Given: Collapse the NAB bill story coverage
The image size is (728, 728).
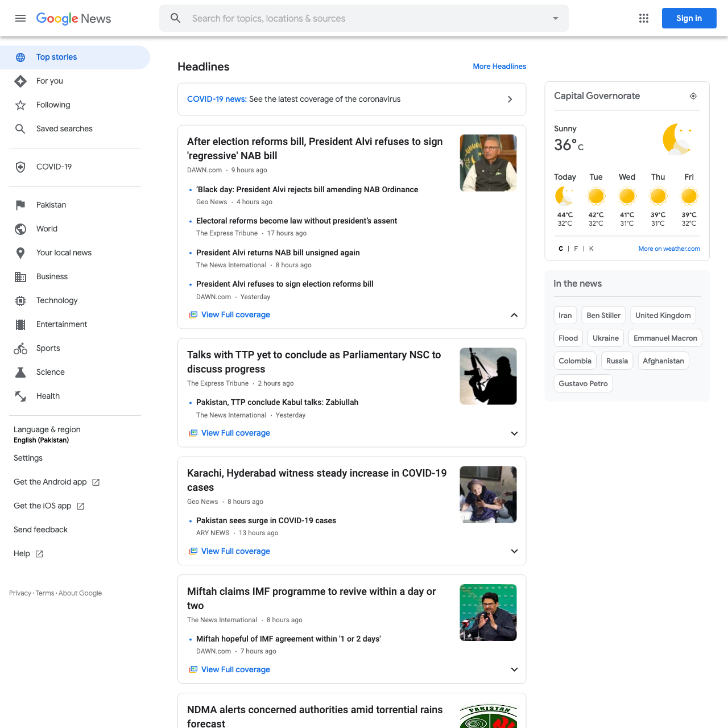Looking at the screenshot, I should [514, 315].
